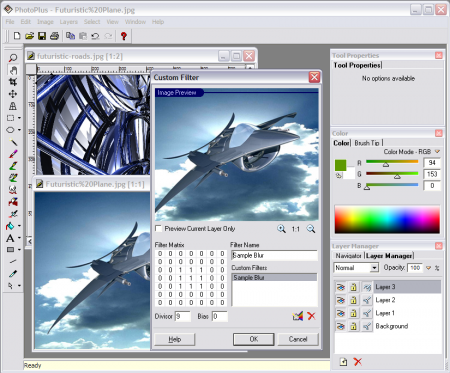Select the Zoom magnifier tool
This screenshot has width=450, height=373.
[x=13, y=58]
